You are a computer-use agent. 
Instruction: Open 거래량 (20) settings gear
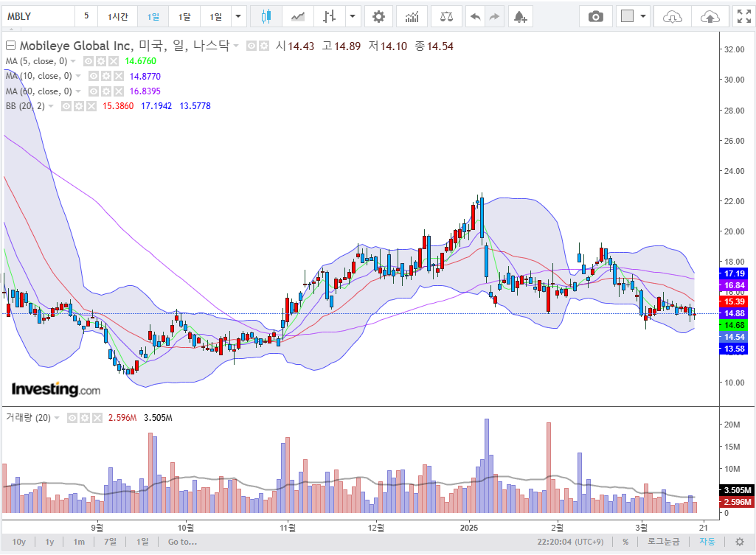click(84, 418)
